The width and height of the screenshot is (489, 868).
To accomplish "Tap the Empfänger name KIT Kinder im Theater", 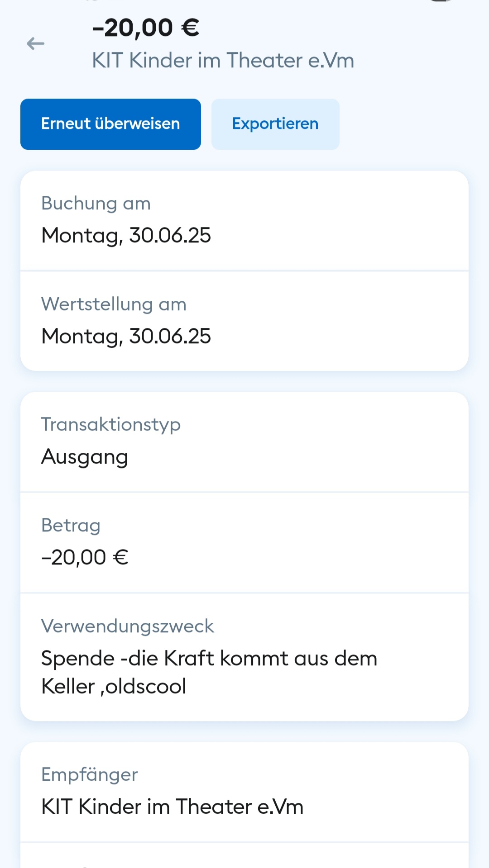I will point(172,807).
